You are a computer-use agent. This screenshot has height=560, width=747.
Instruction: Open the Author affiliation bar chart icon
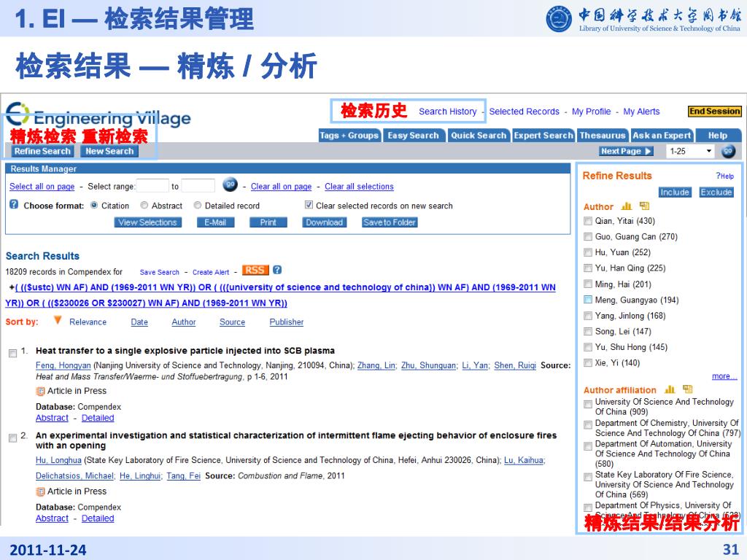tap(670, 389)
